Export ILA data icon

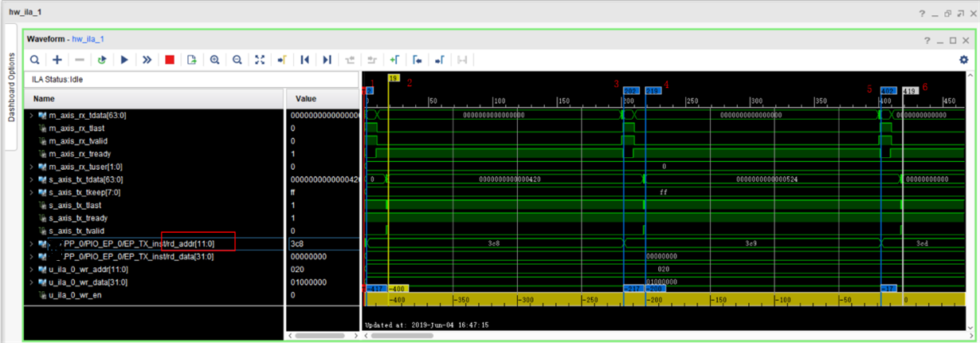tap(192, 60)
